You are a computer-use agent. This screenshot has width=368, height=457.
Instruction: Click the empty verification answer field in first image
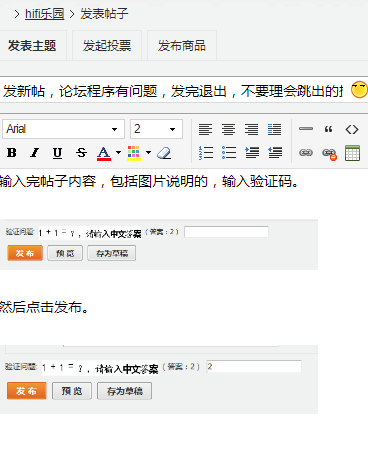[226, 232]
